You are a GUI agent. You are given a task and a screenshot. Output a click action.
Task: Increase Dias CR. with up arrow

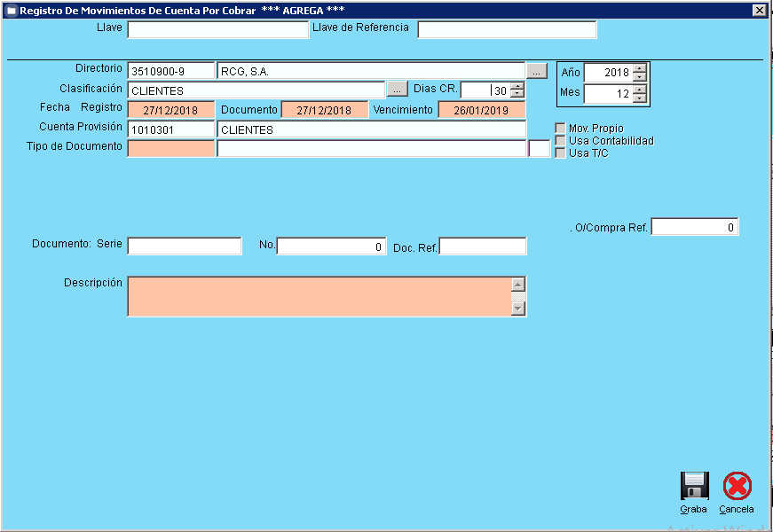517,86
